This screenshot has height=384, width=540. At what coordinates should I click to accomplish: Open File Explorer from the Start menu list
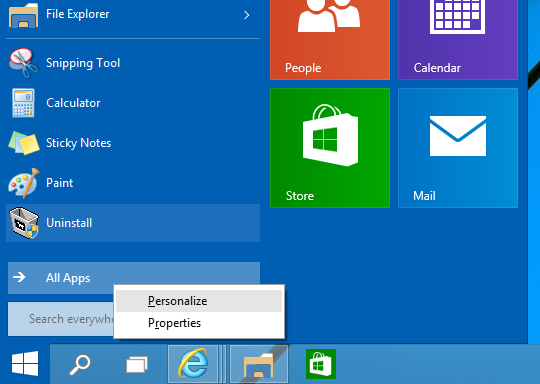(x=133, y=15)
